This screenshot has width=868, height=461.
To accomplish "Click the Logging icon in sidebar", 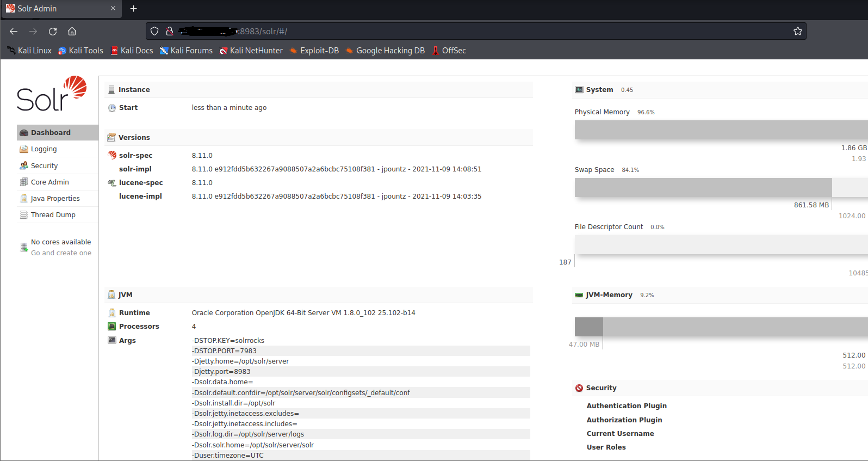I will 24,149.
